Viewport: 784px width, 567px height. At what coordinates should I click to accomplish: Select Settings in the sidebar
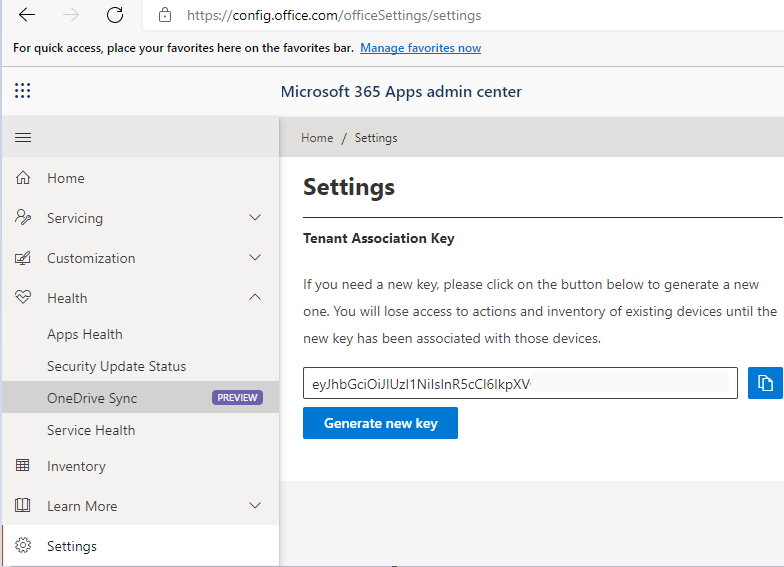(140, 546)
